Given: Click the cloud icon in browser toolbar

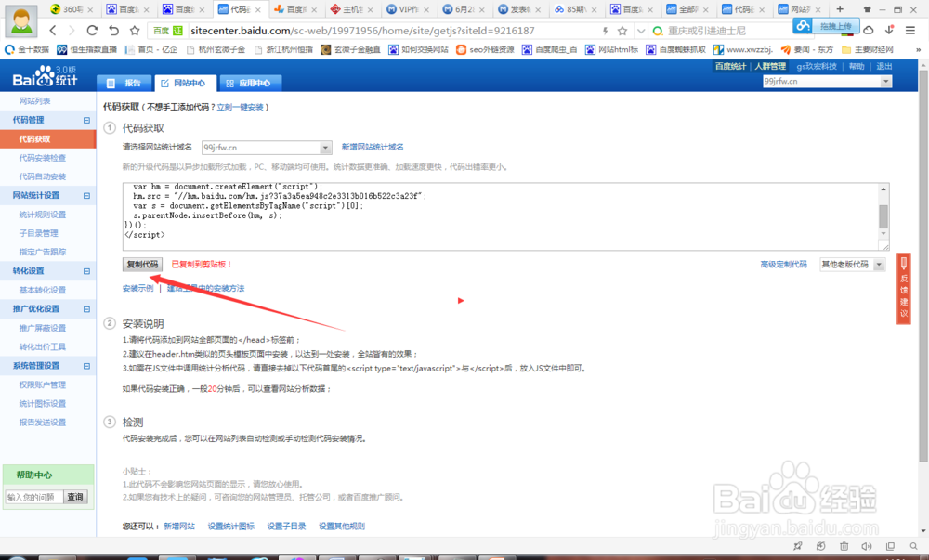Looking at the screenshot, I should 869,30.
